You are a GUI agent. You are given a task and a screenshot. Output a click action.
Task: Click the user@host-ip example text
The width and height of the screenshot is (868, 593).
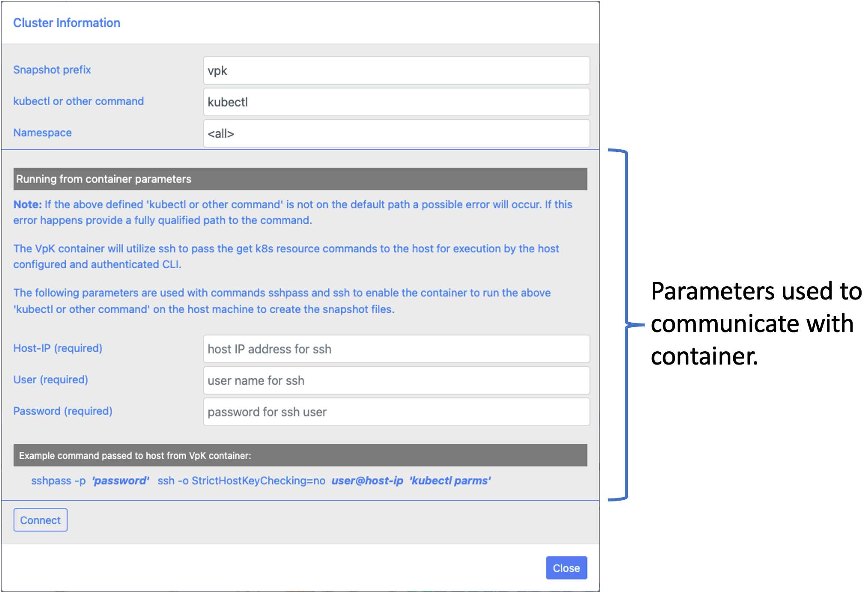367,481
